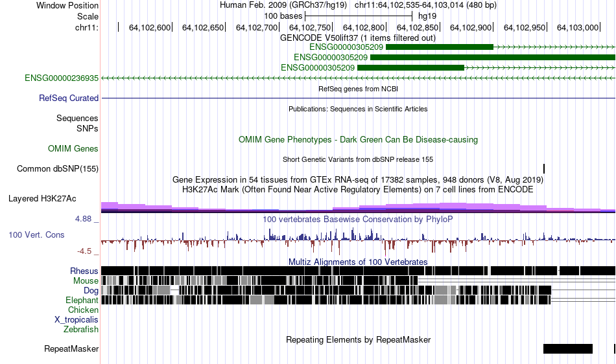Click the dbSNP variant tick mark
The height and width of the screenshot is (364, 616).
pos(544,168)
